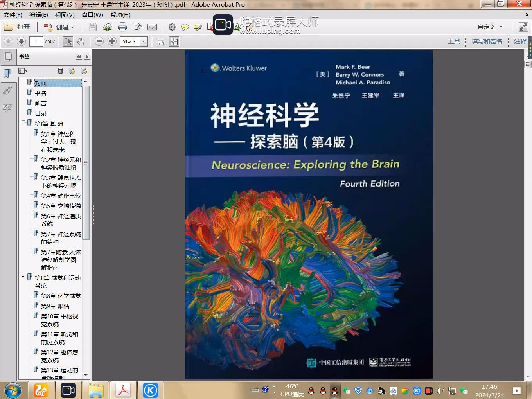Show the Attachments paperclip panel
This screenshot has height=399, width=532.
pos(7,91)
